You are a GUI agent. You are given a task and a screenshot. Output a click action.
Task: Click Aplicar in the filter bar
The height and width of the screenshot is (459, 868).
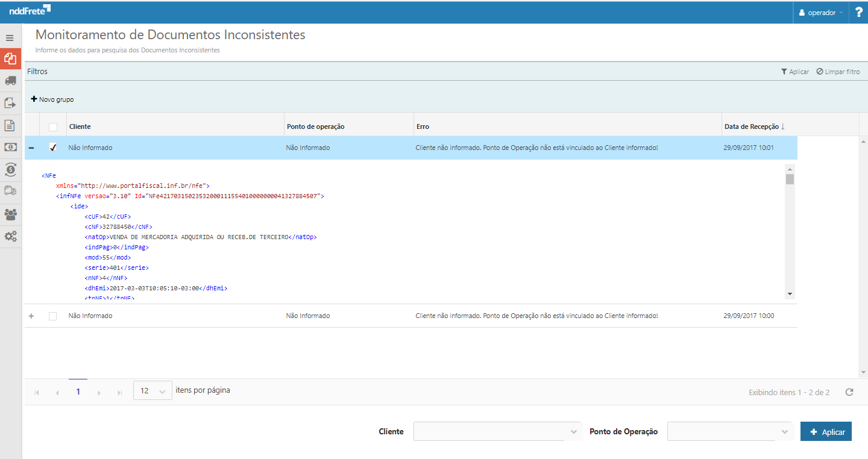point(795,72)
